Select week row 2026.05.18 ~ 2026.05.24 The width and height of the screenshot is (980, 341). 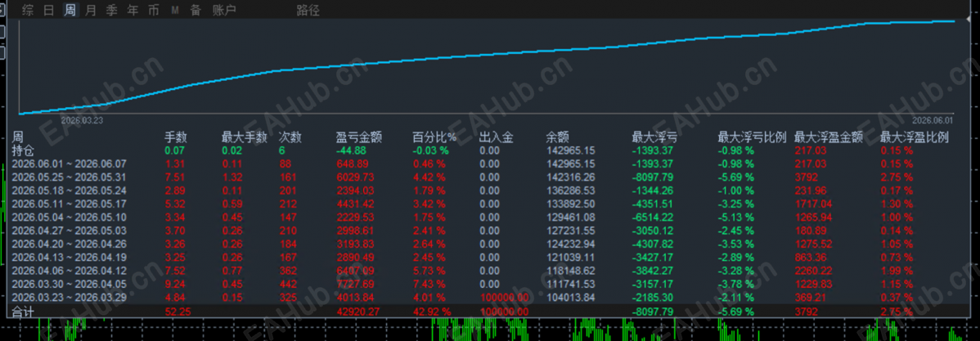(69, 191)
